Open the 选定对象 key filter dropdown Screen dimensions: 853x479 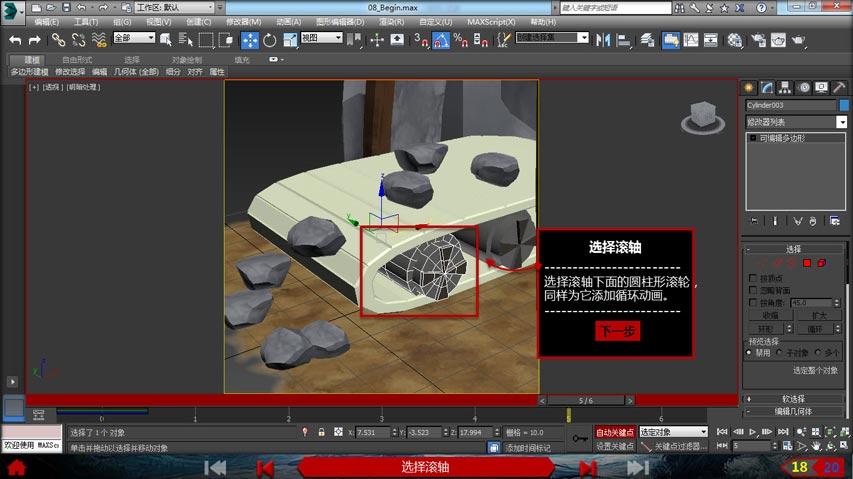tap(673, 432)
